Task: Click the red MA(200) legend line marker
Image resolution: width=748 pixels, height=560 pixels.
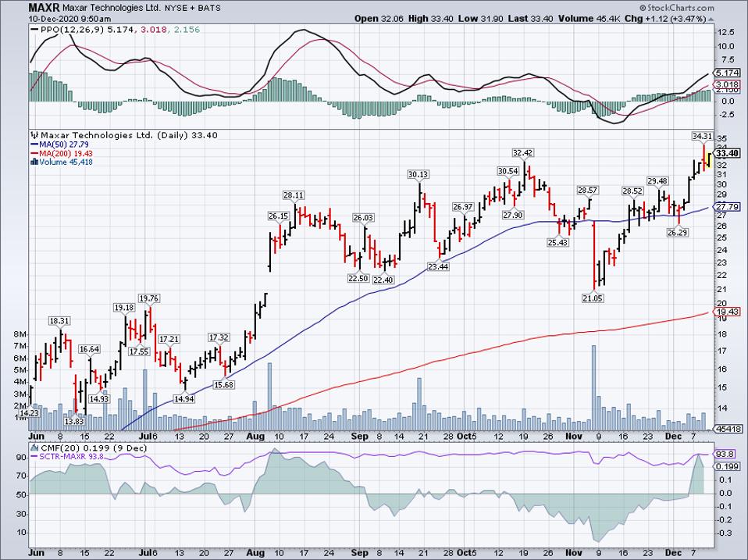Action: (x=34, y=154)
